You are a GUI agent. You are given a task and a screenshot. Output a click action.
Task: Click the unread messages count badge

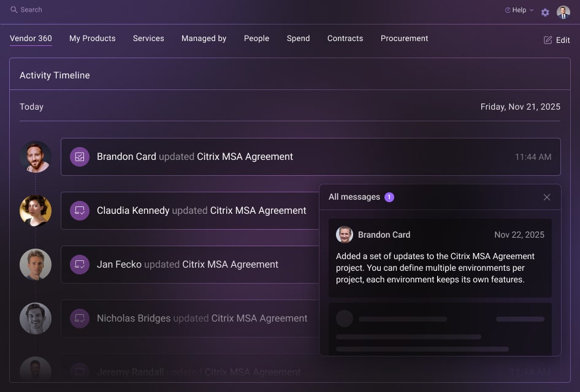389,197
